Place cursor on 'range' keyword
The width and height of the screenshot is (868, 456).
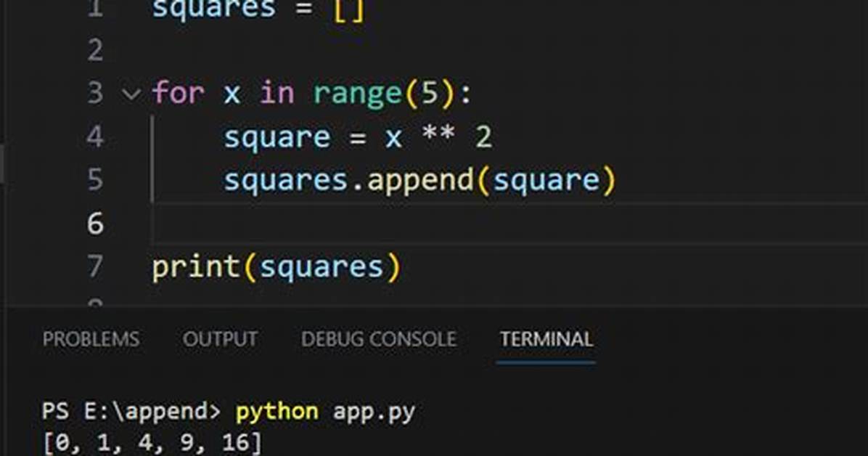[x=358, y=93]
